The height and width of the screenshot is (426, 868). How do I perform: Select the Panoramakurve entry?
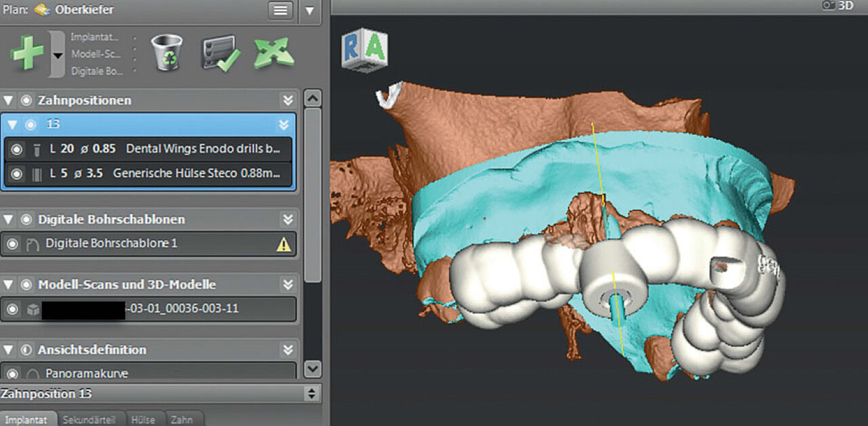[87, 373]
